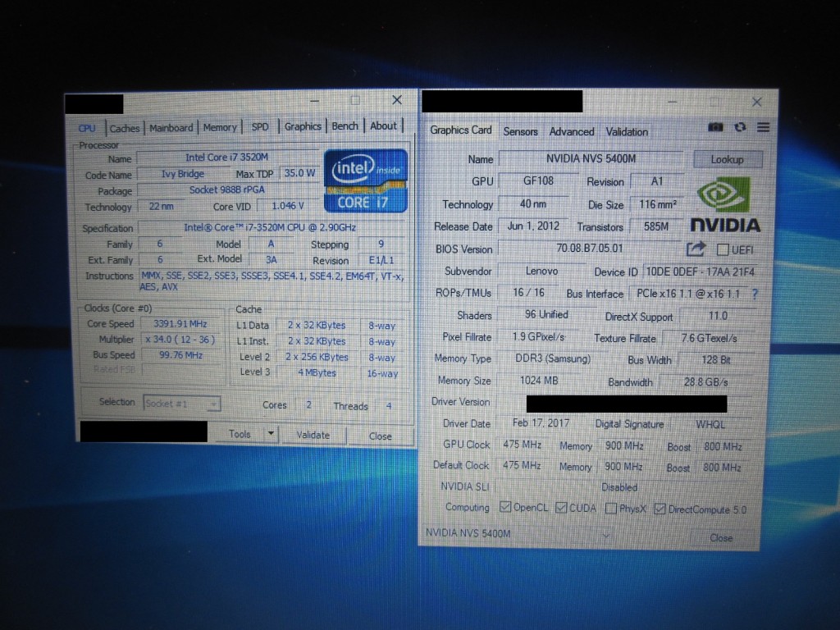Toggle the DirectCompute 5.0 checkbox

660,509
